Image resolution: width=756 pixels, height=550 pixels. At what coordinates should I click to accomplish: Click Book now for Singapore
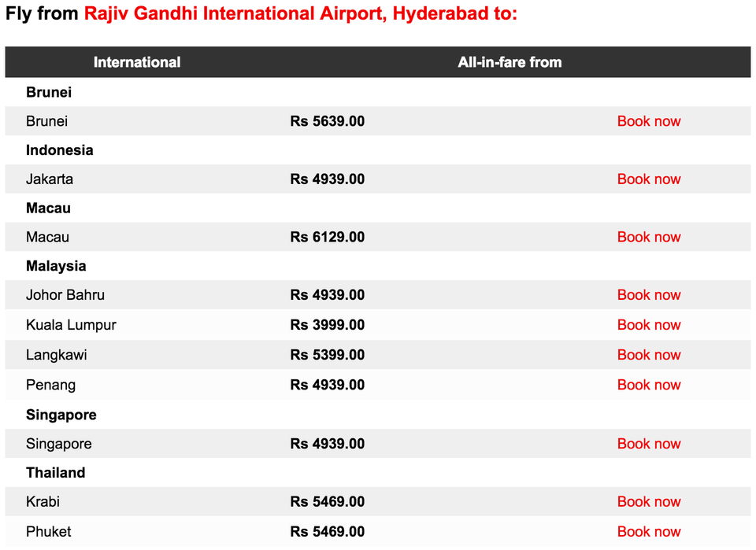pyautogui.click(x=648, y=443)
